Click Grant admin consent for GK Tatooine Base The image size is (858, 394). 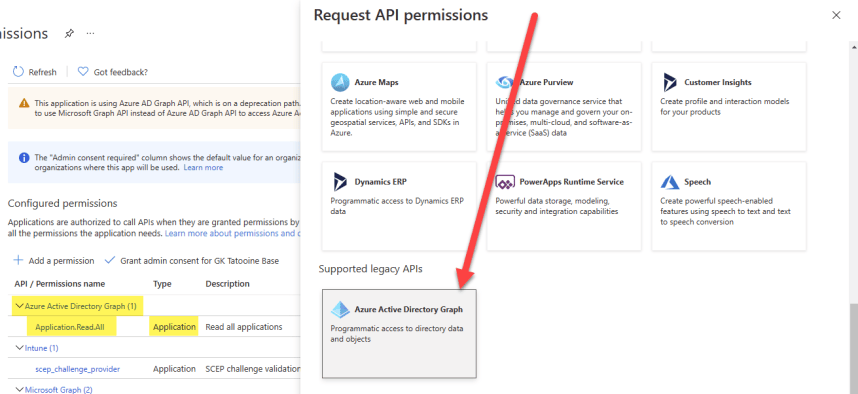coord(192,260)
